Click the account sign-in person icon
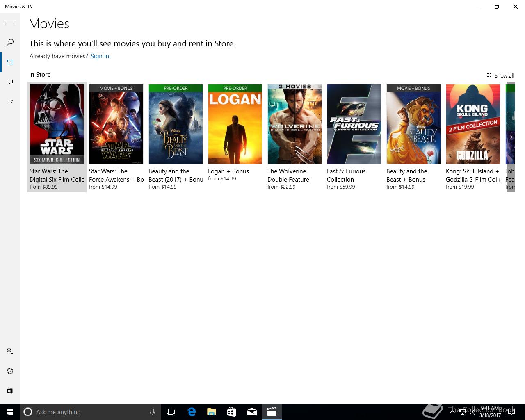The image size is (525, 420). click(10, 351)
